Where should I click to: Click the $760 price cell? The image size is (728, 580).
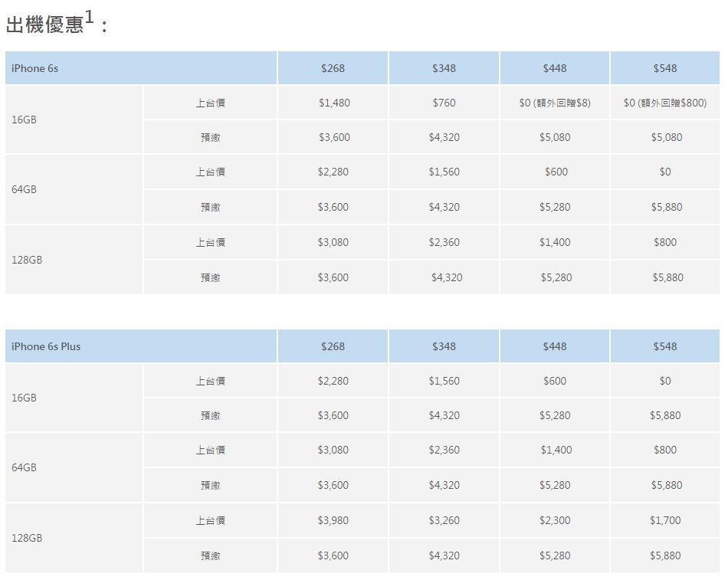(444, 103)
